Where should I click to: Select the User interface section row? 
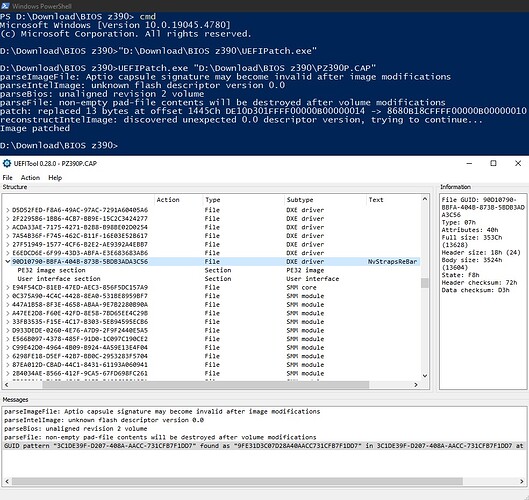click(x=212, y=279)
